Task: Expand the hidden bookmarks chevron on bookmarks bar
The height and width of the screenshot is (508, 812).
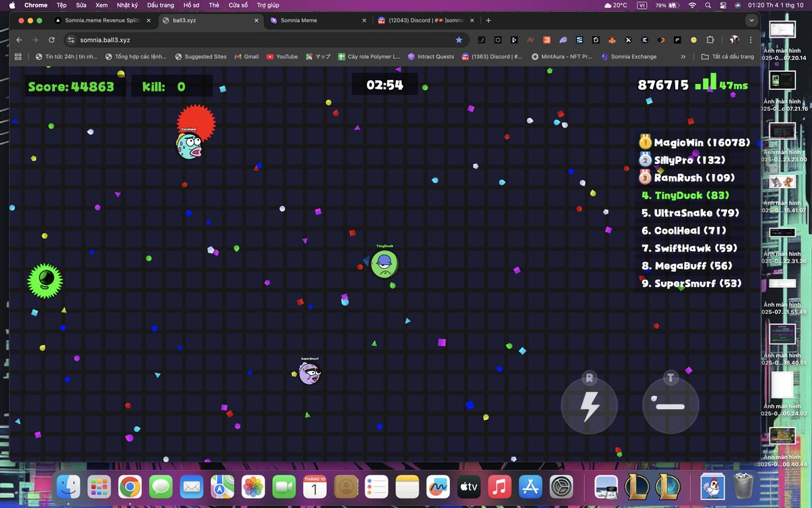Action: point(683,56)
